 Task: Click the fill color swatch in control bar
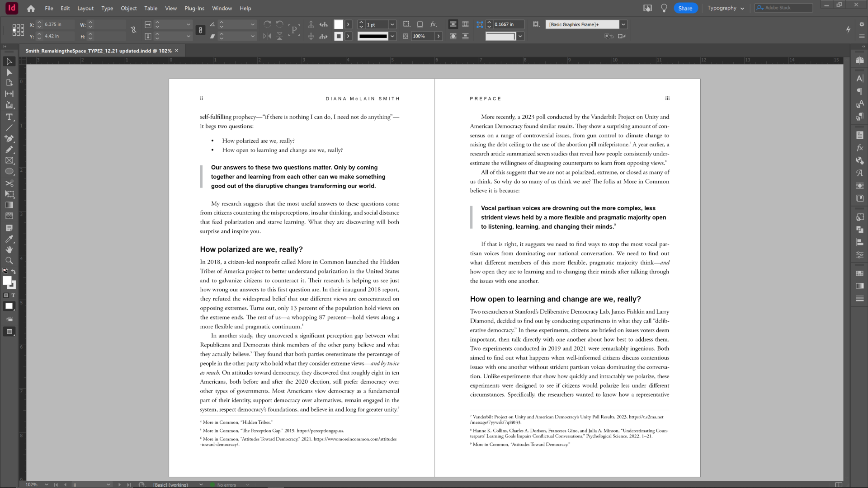[x=339, y=24]
